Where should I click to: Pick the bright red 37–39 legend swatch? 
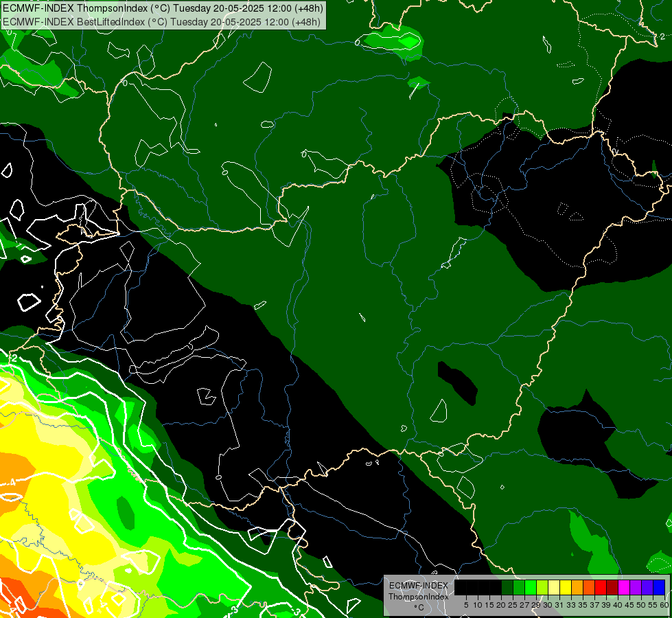click(x=601, y=587)
